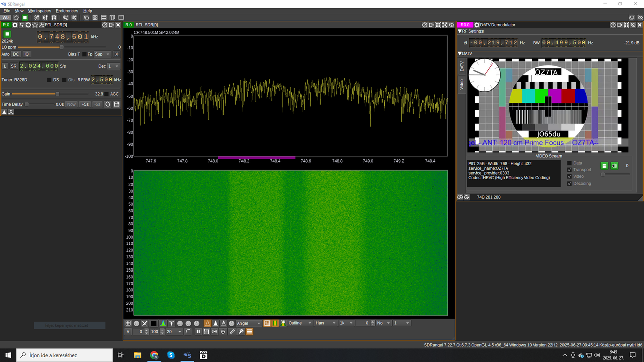The width and height of the screenshot is (644, 362).
Task: Toggle DC offset correction
Action: click(16, 54)
